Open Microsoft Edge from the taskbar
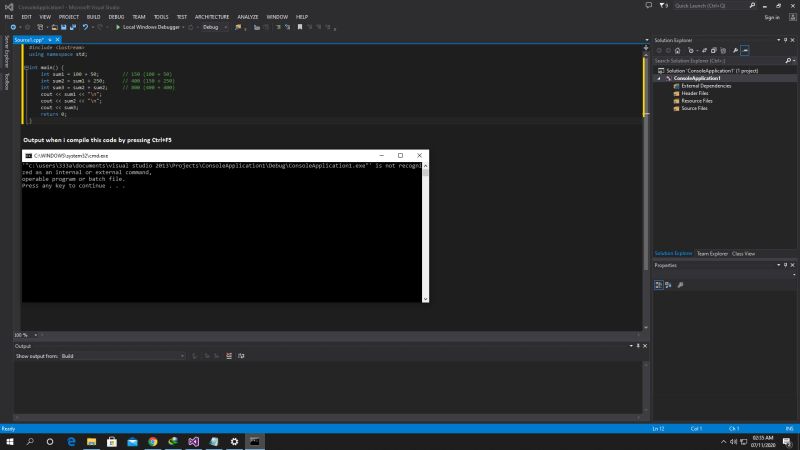Viewport: 800px width, 450px height. (71, 441)
